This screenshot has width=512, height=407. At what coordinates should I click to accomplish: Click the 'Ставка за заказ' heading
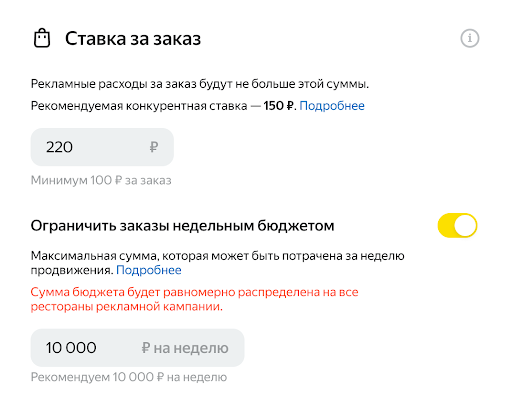pyautogui.click(x=133, y=39)
